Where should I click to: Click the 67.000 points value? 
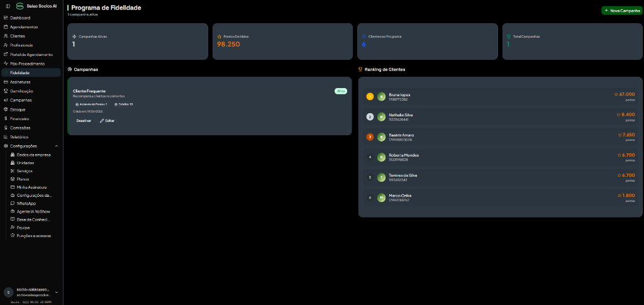click(x=627, y=94)
